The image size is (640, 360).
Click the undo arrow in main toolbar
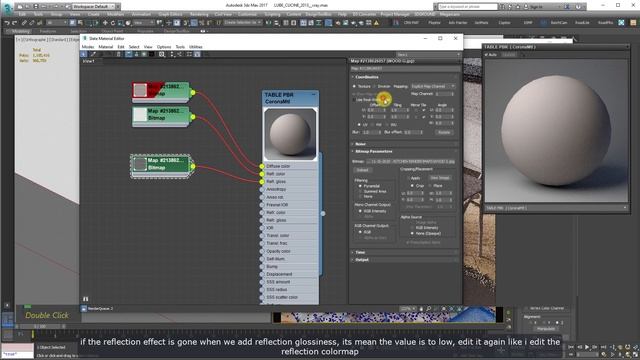7,23
